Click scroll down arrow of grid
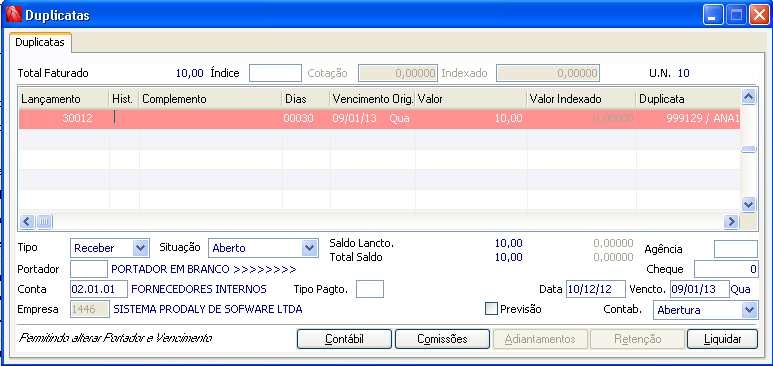This screenshot has height=366, width=773. [x=748, y=203]
